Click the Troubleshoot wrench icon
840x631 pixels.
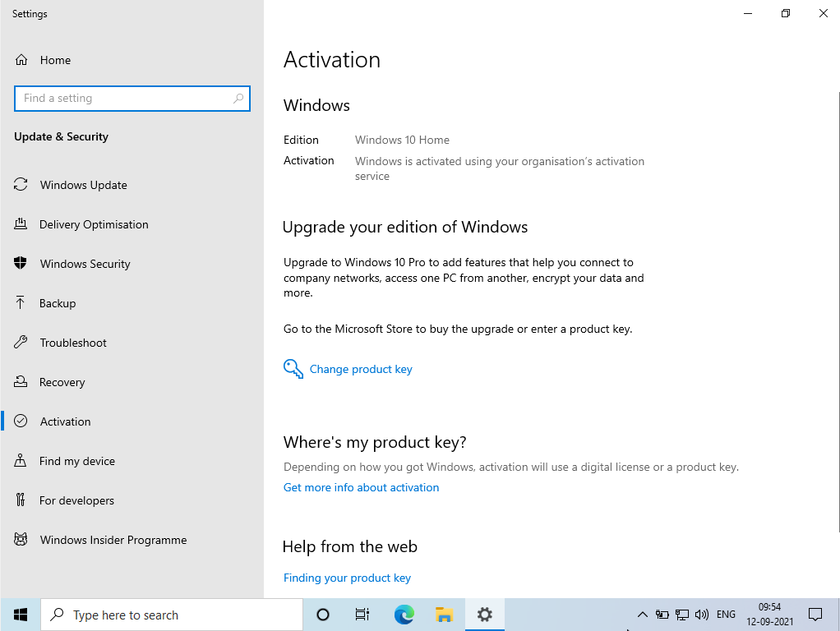pos(21,343)
